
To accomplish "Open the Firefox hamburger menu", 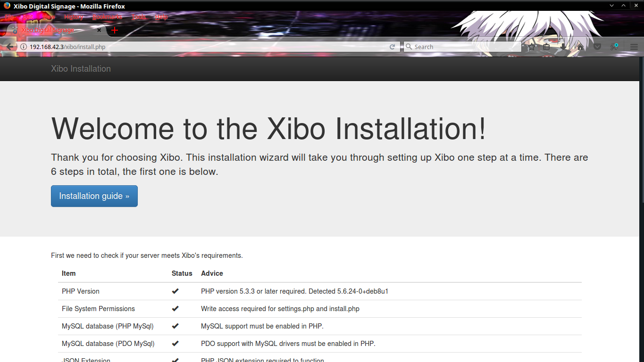I will pyautogui.click(x=634, y=46).
